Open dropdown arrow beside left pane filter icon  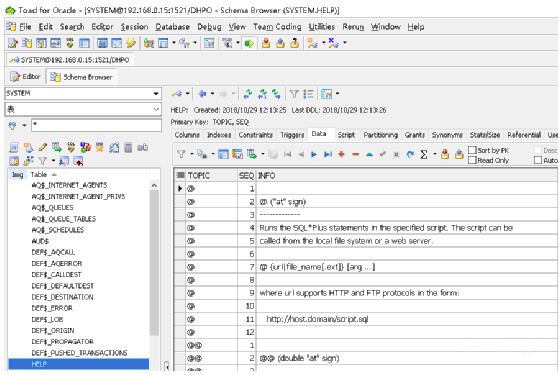pyautogui.click(x=24, y=125)
